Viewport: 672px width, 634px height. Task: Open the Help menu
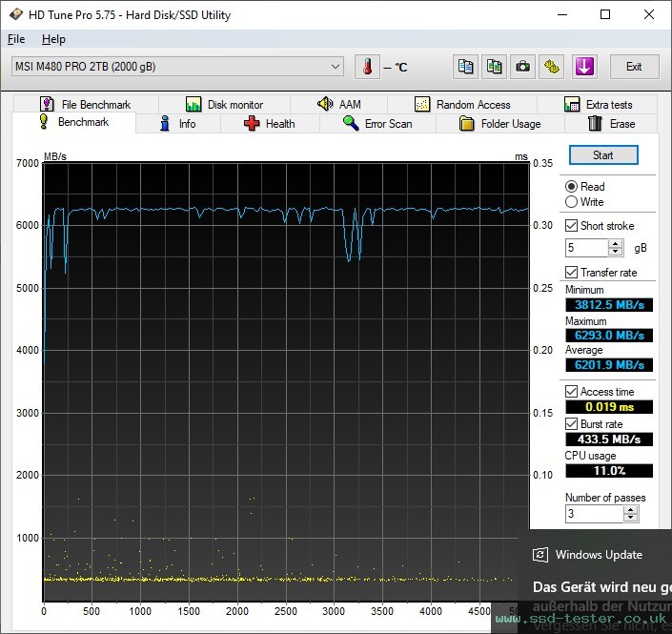(53, 39)
